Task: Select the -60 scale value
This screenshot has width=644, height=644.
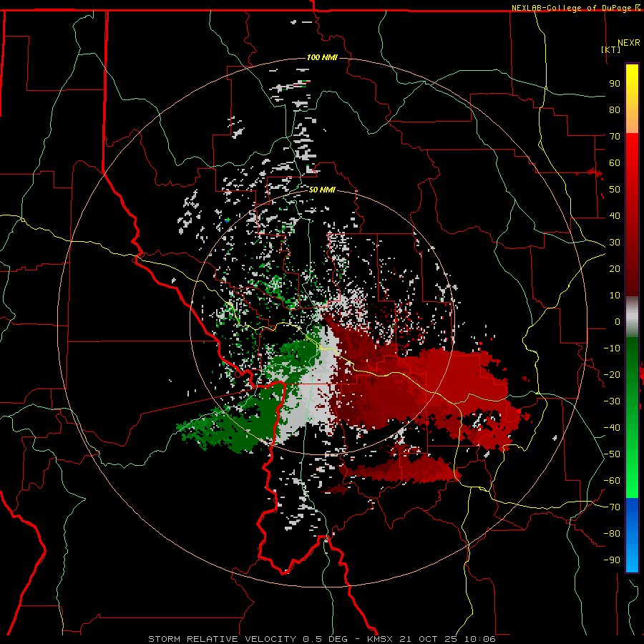Action: tap(612, 481)
